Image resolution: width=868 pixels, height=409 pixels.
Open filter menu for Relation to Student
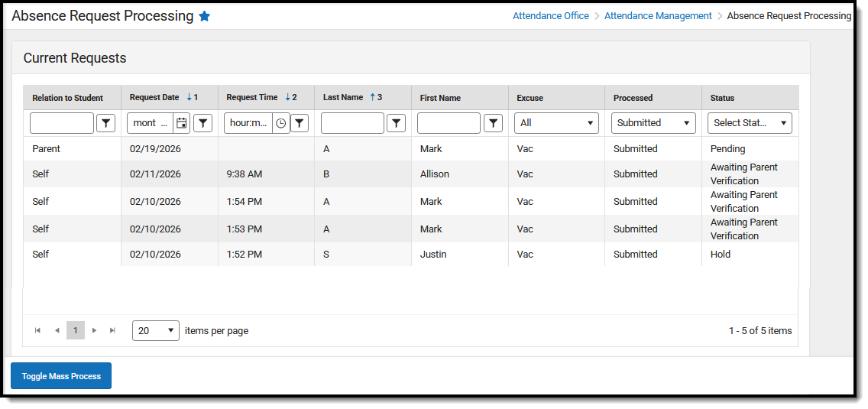pos(105,123)
